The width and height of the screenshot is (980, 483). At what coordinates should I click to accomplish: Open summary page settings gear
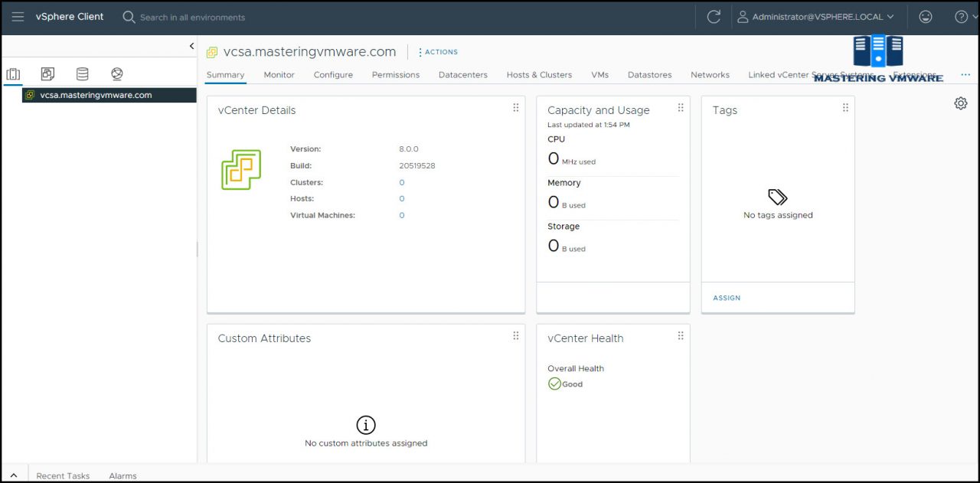tap(961, 103)
